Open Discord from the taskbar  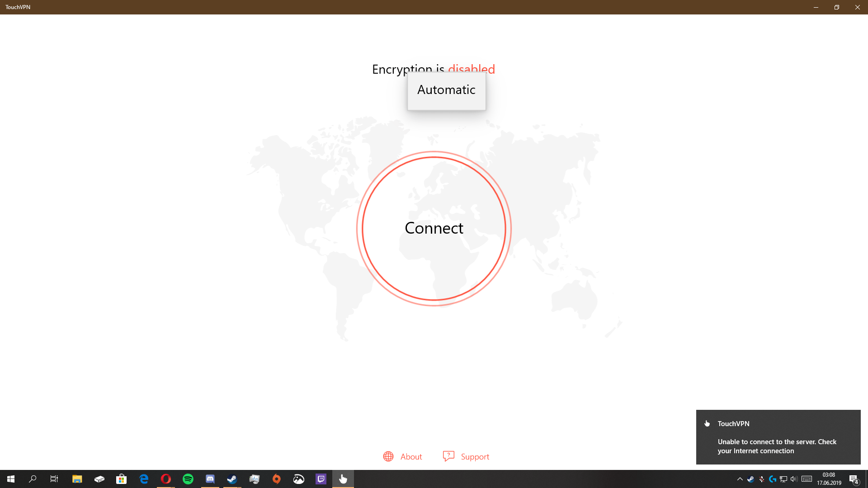tap(210, 479)
